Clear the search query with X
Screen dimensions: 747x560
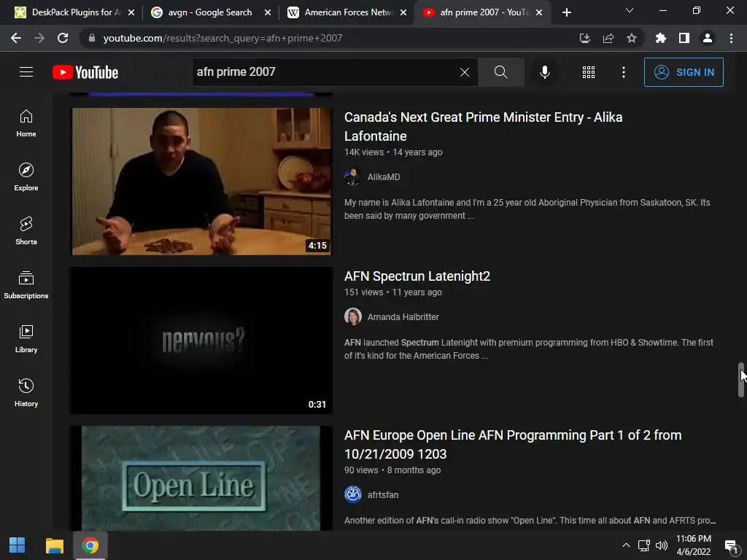[465, 72]
